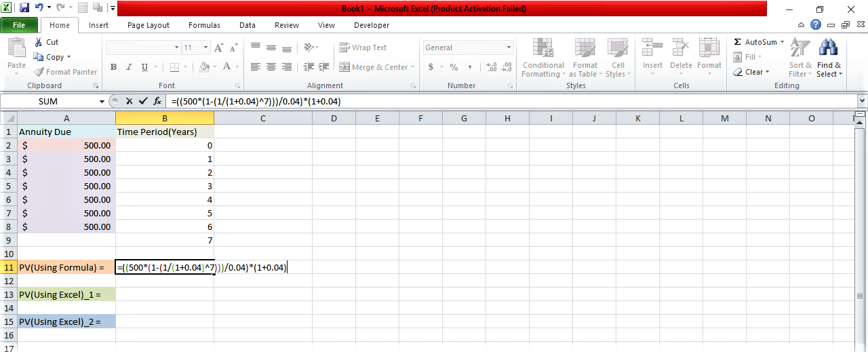Click the Insert Function fx button
The image size is (868, 352).
[157, 101]
